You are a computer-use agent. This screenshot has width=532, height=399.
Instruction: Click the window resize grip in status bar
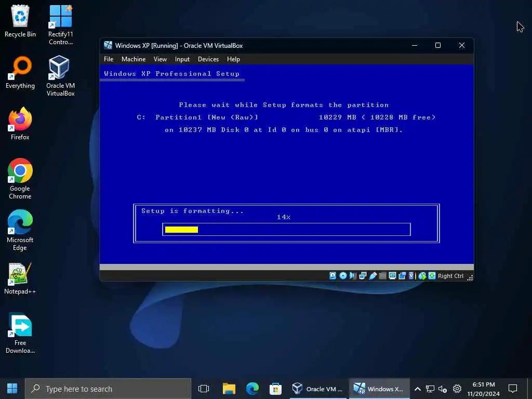click(x=470, y=278)
